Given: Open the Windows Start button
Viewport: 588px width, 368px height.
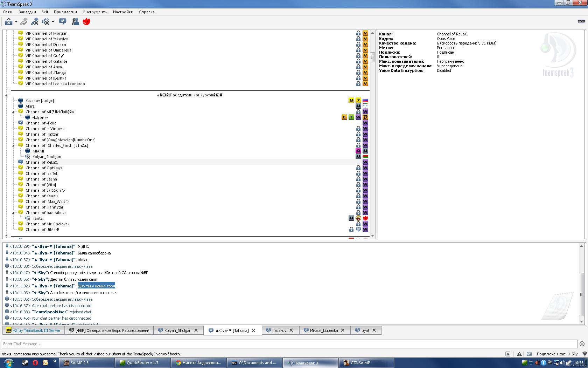Looking at the screenshot, I should pos(8,363).
